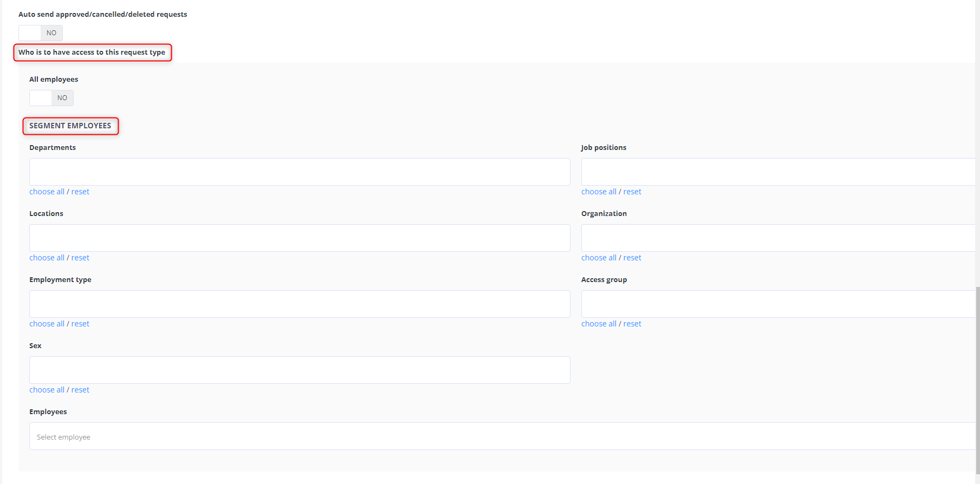The image size is (980, 484).
Task: Open the Organization multi-select field
Action: (x=778, y=238)
